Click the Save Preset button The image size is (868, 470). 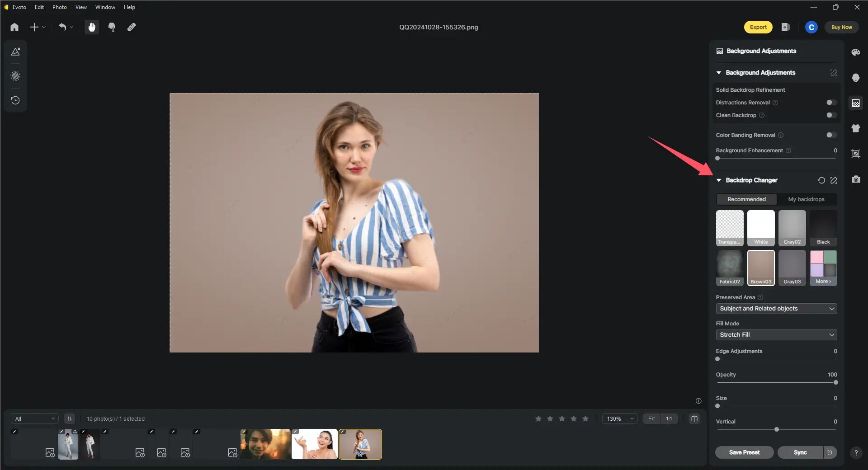(744, 452)
